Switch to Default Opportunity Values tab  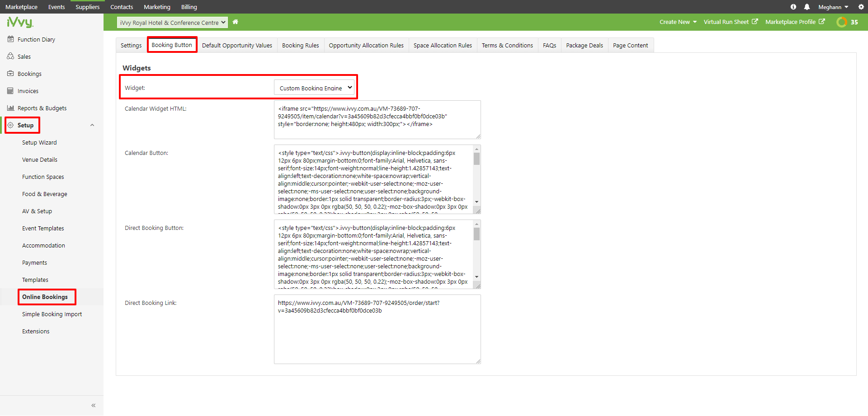(x=237, y=45)
